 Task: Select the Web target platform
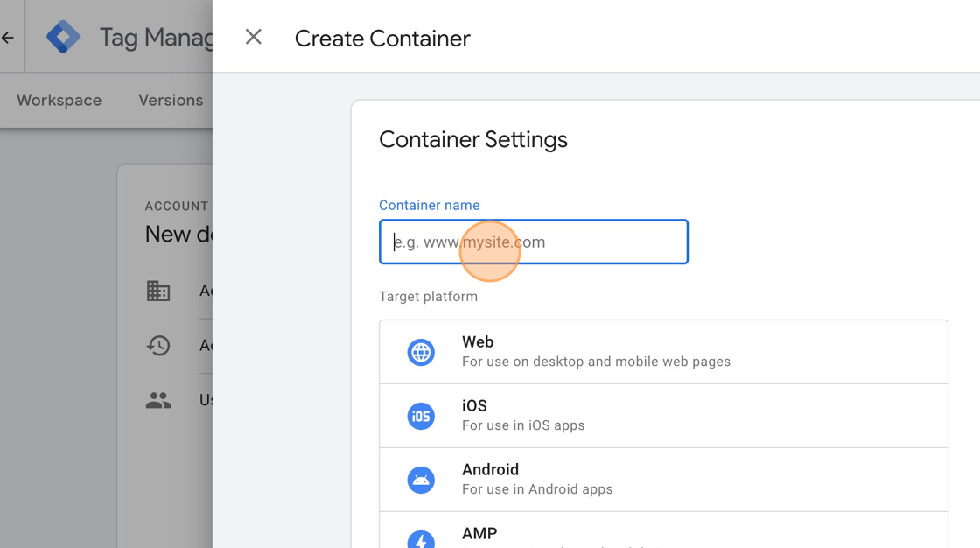(x=664, y=352)
